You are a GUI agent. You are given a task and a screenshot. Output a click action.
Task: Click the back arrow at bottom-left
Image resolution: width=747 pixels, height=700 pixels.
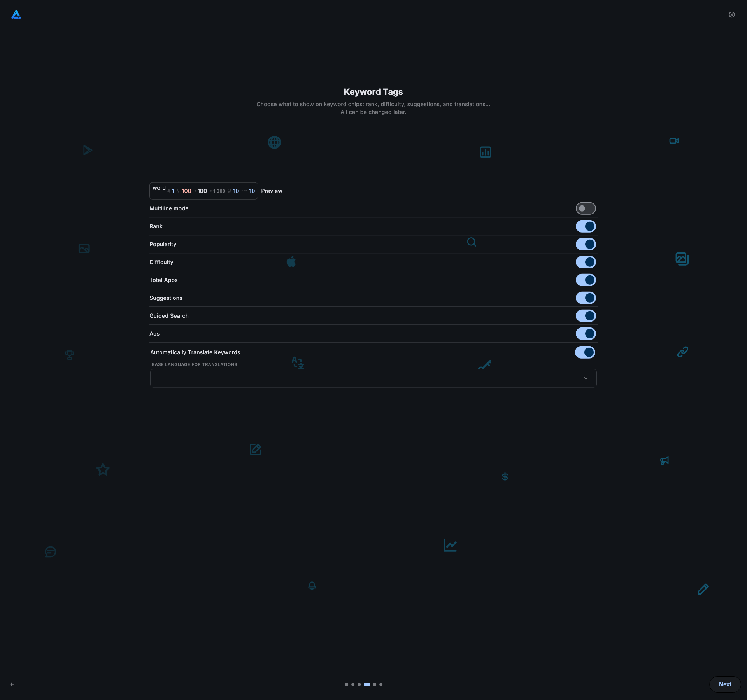(x=12, y=684)
